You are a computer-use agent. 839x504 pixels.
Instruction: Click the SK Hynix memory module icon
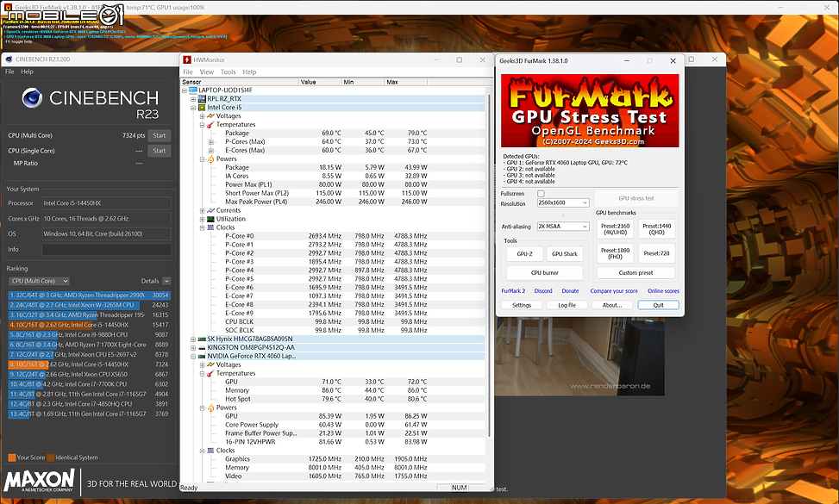(202, 339)
